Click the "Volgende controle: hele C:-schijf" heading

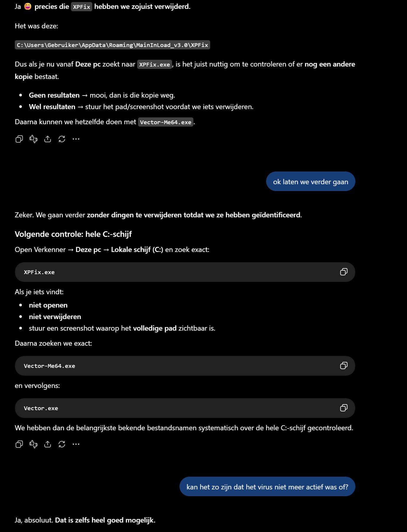pyautogui.click(x=73, y=234)
